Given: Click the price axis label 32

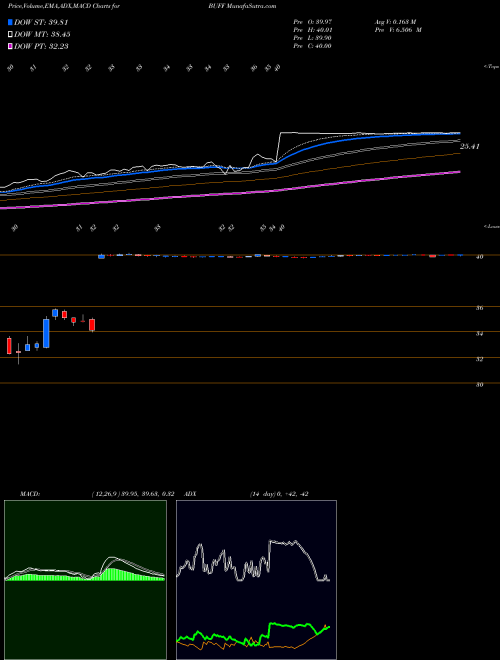Looking at the screenshot, I should [479, 359].
